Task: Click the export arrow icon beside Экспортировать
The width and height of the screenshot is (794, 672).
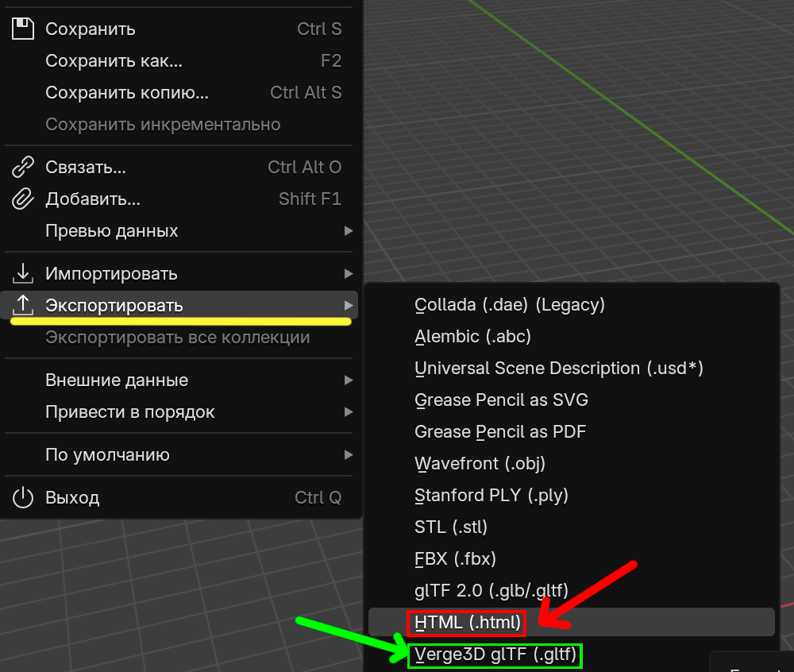Action: tap(23, 305)
